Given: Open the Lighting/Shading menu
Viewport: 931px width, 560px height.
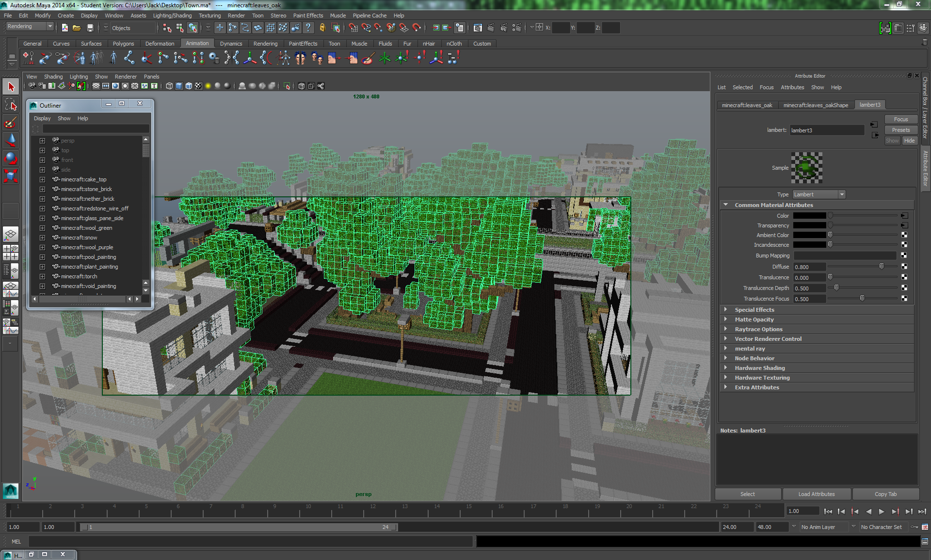Looking at the screenshot, I should click(x=172, y=16).
